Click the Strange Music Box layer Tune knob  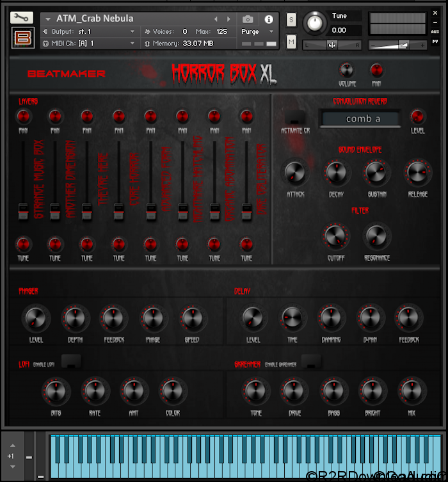click(23, 245)
